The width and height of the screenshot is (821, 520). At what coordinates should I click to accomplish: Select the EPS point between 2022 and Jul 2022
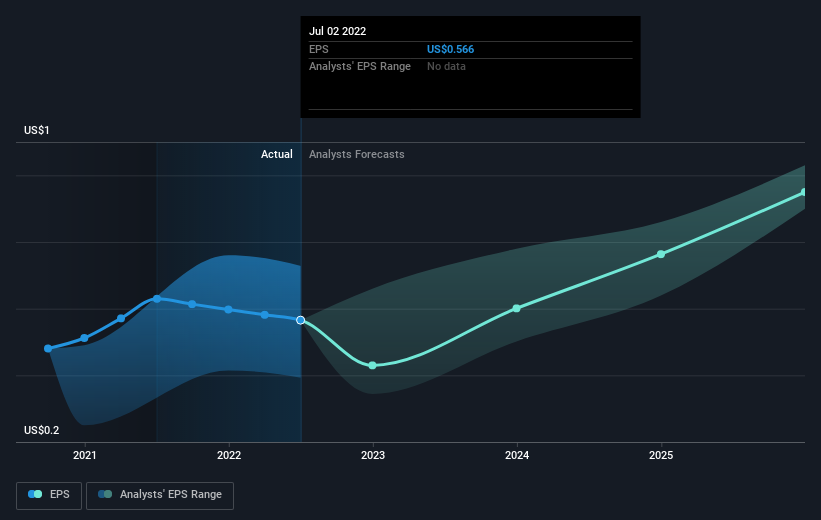click(264, 315)
